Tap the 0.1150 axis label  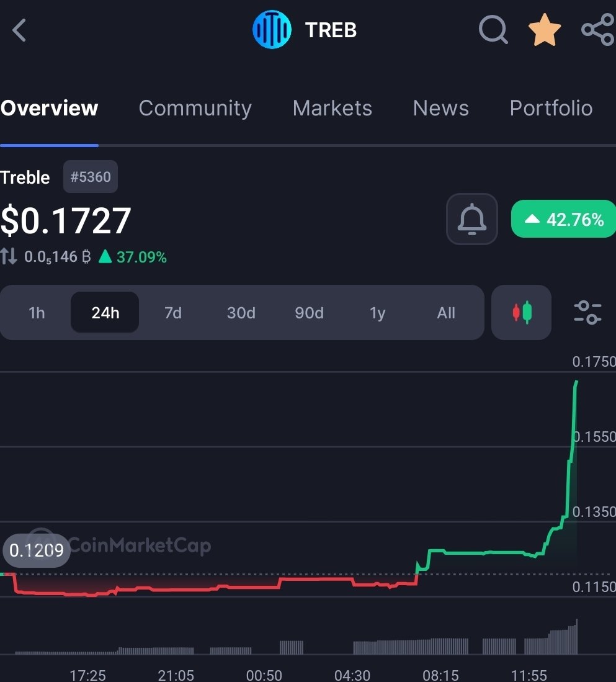click(x=594, y=587)
